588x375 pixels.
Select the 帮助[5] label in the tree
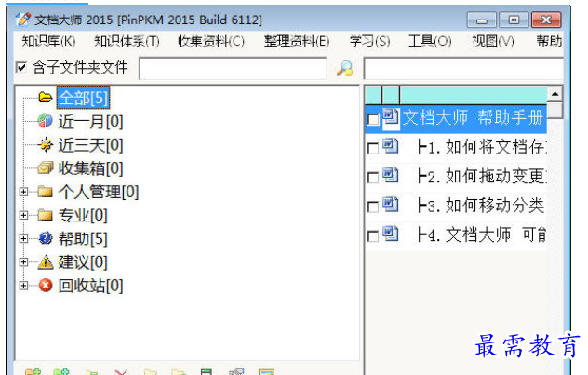click(x=83, y=238)
